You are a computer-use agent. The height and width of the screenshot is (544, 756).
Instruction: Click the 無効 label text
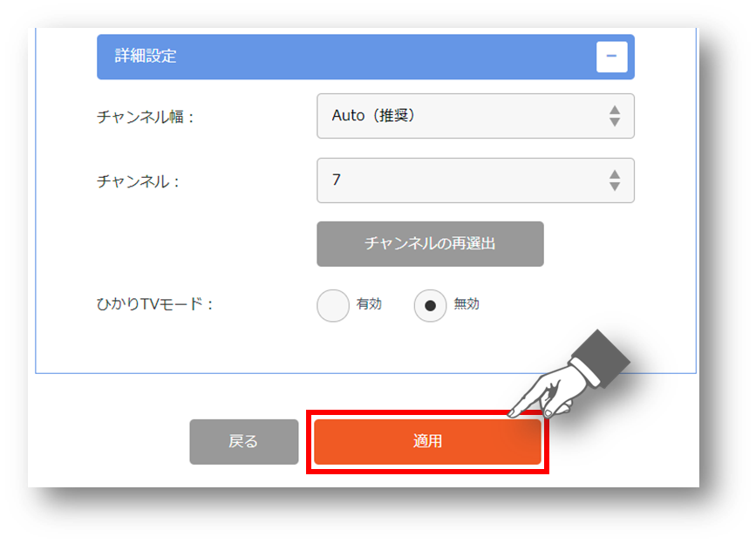467,304
